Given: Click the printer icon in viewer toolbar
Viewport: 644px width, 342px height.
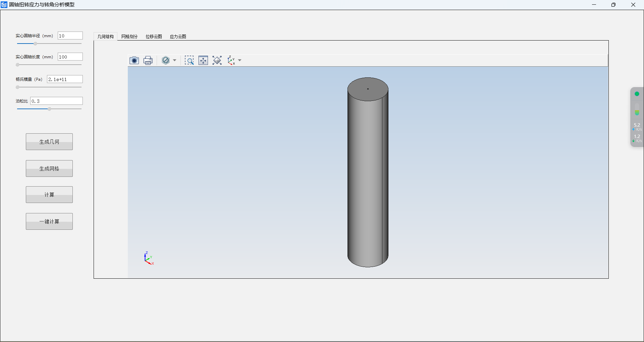Looking at the screenshot, I should tap(148, 60).
